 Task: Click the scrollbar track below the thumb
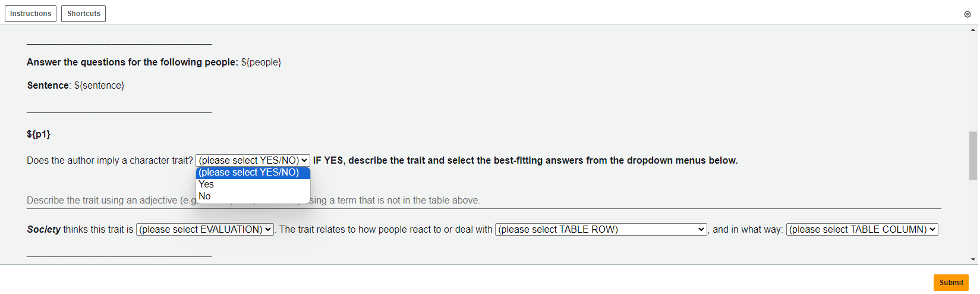click(973, 220)
